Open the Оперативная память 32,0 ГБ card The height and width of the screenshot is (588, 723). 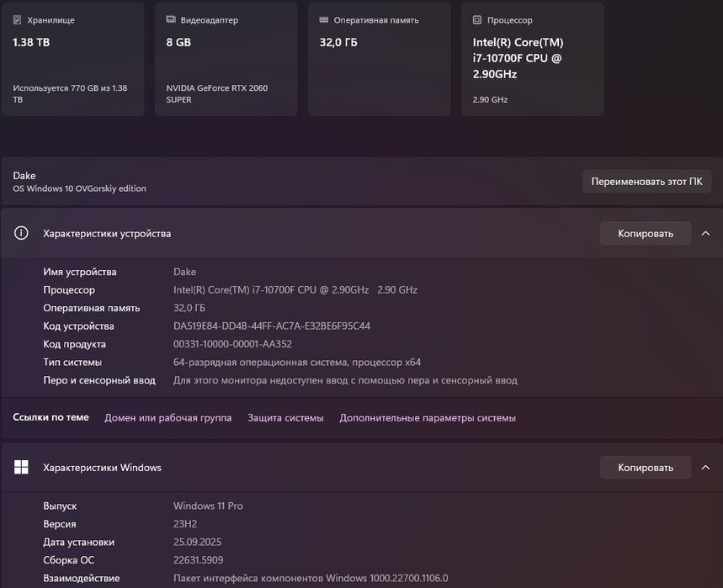pyautogui.click(x=379, y=59)
